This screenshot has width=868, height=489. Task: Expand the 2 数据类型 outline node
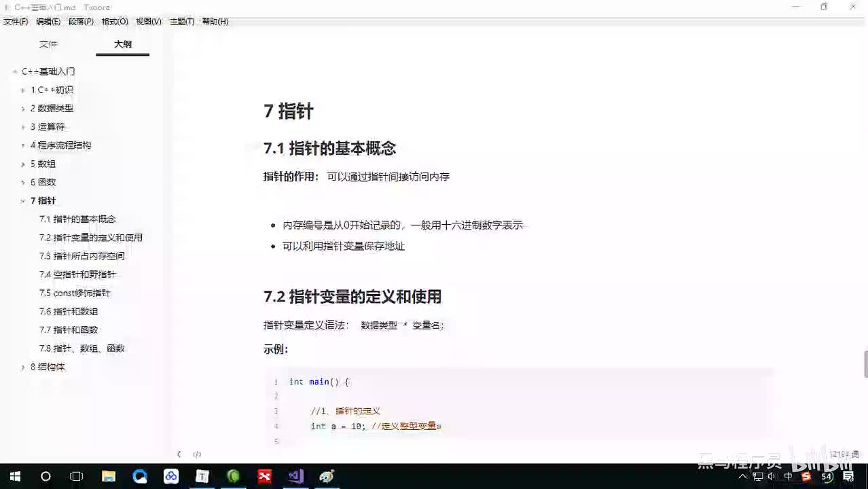click(23, 109)
